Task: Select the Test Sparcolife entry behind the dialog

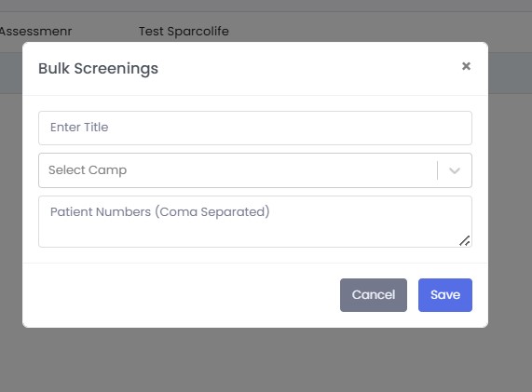Action: 184,32
